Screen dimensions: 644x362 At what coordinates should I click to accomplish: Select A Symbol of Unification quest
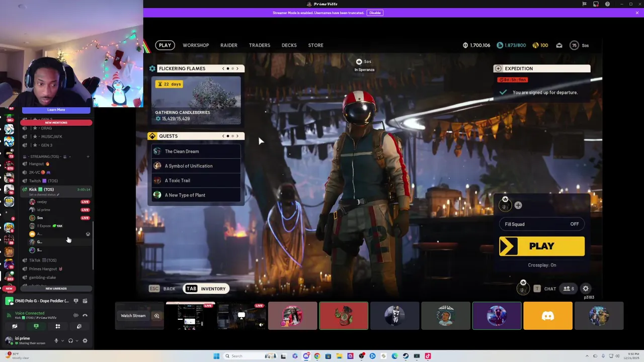tap(196, 166)
